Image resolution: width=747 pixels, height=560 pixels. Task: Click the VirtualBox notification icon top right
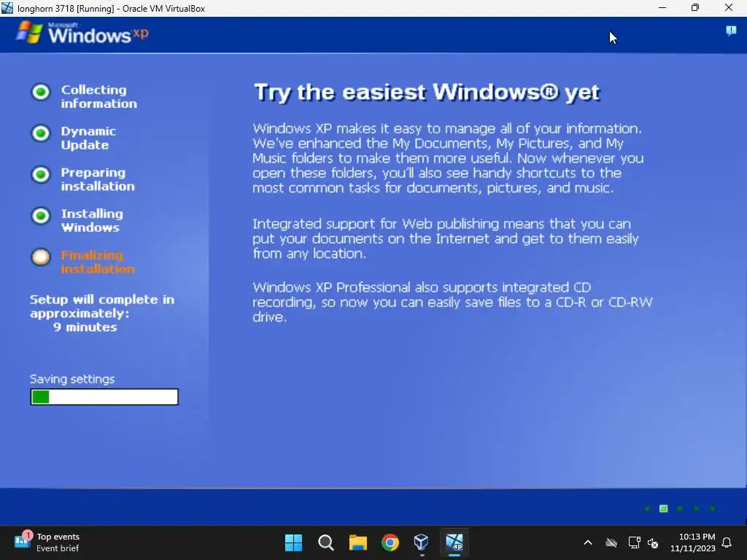[731, 31]
